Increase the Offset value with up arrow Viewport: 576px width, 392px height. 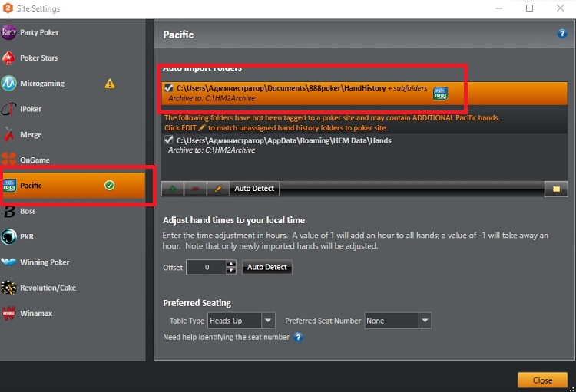230,264
